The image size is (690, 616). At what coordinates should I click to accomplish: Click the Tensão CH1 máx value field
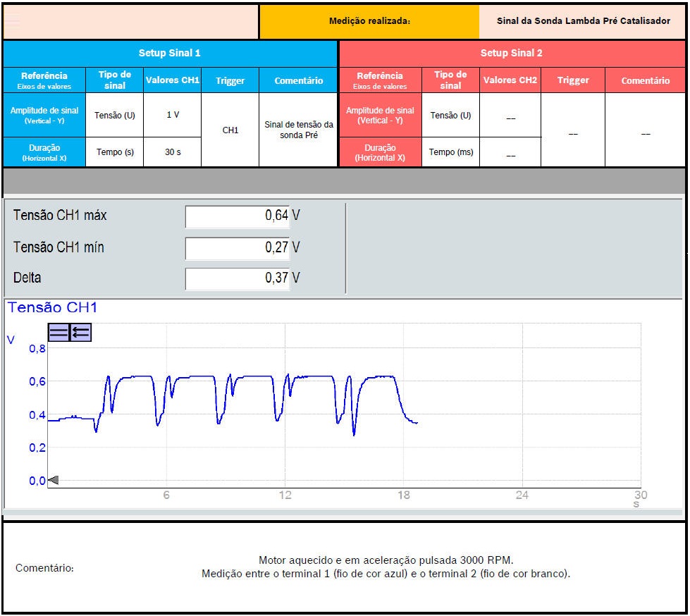point(238,216)
